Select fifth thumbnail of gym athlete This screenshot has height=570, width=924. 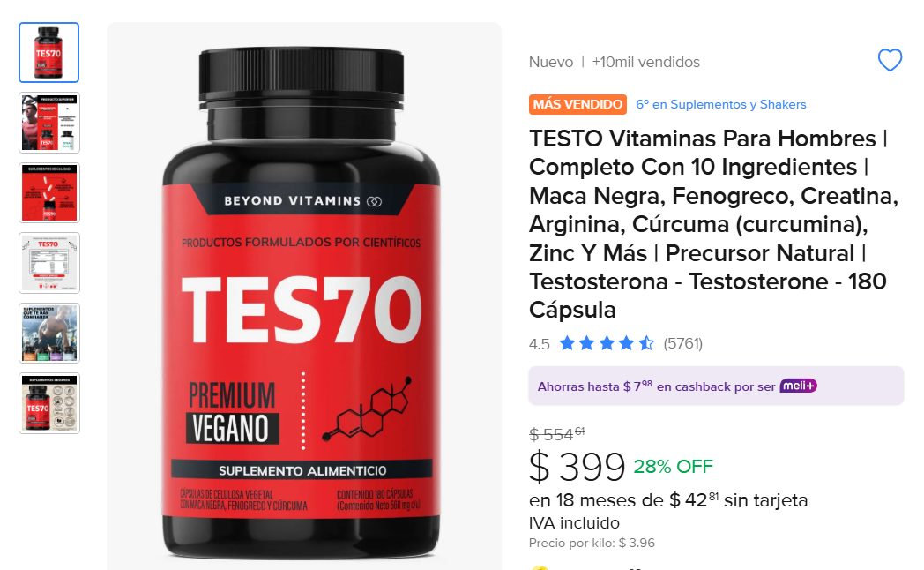pos(48,333)
